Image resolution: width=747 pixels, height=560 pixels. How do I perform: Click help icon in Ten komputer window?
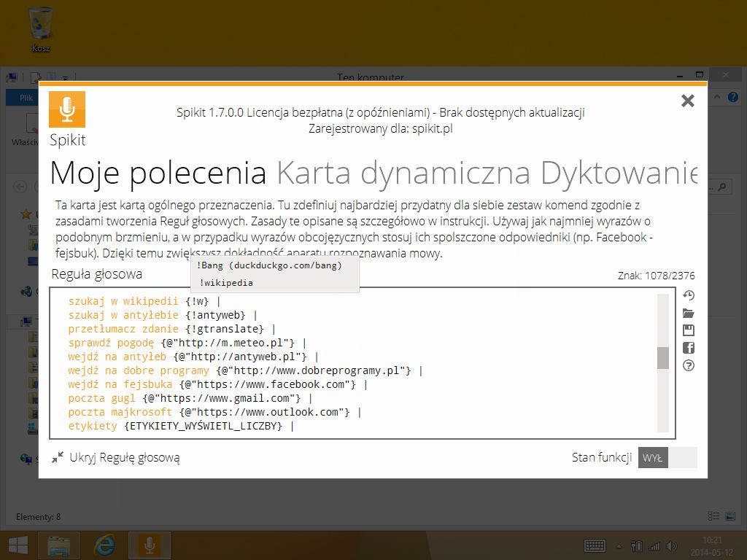tap(732, 97)
